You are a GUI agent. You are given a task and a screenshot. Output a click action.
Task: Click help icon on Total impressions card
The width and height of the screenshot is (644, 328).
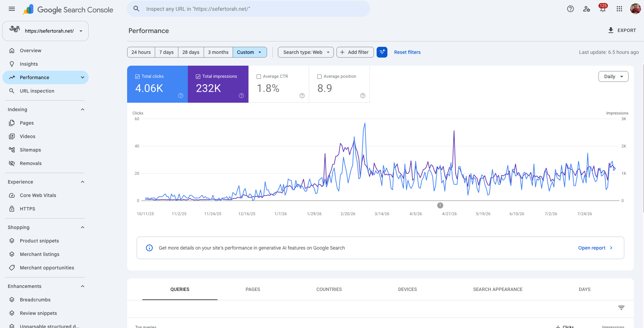241,96
